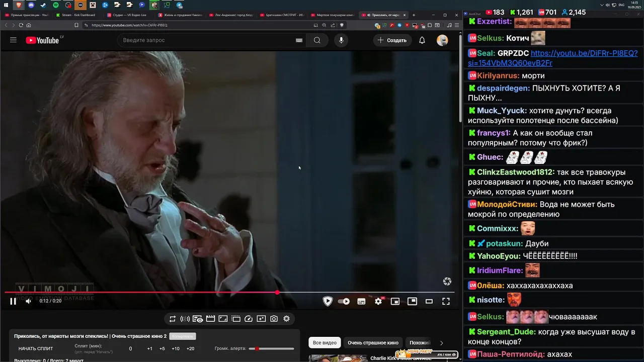This screenshot has height=362, width=644.
Task: Click the playback speed gauge icon
Action: click(249, 319)
